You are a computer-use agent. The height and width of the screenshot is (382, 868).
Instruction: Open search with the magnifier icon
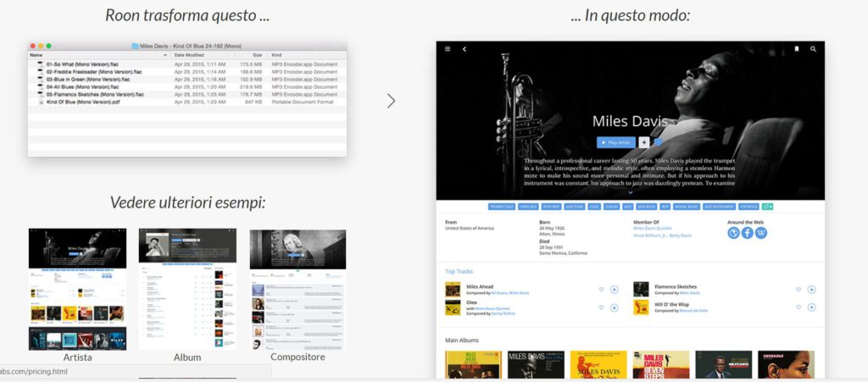813,49
